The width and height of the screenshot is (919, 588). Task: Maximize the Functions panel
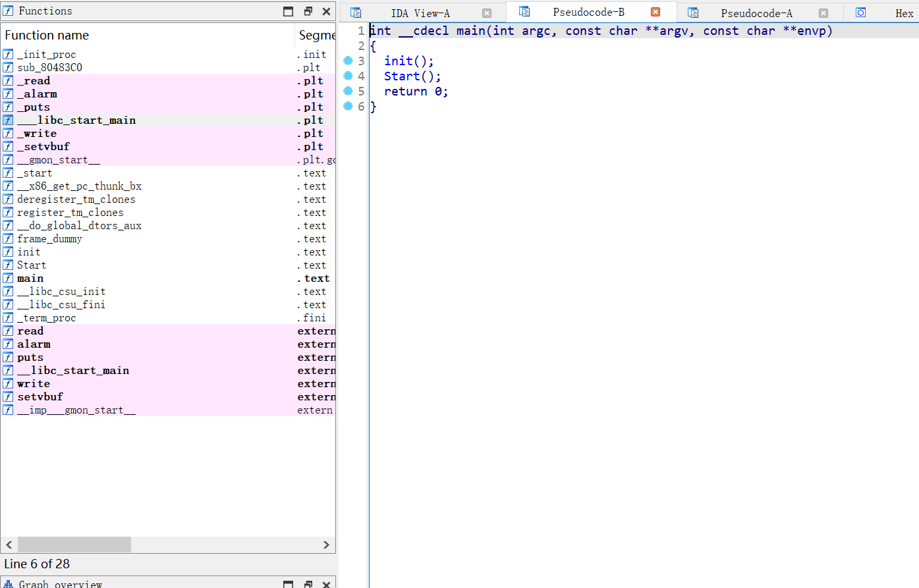(289, 11)
